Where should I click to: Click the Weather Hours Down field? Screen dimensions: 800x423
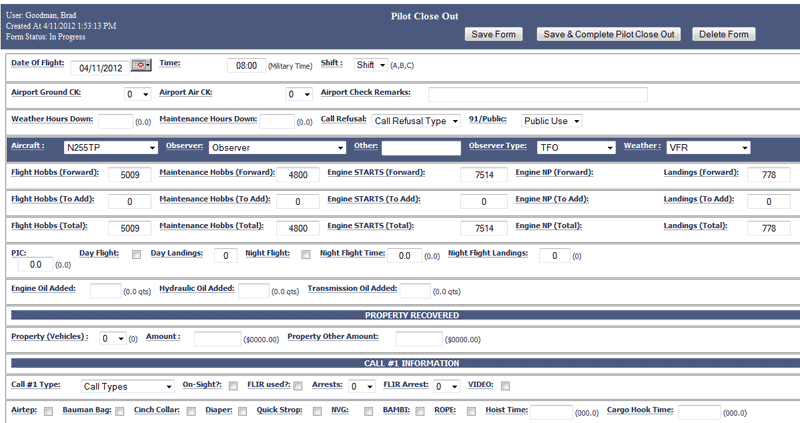click(115, 121)
